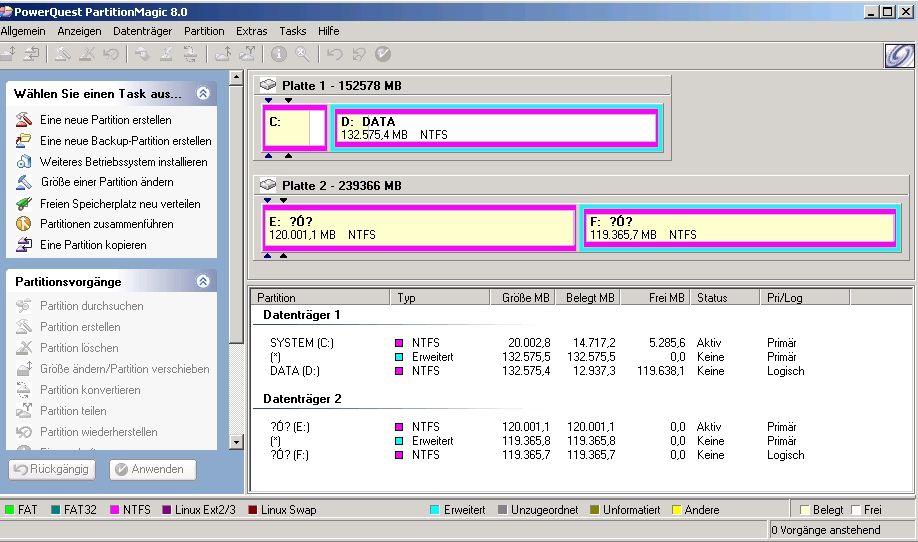Screen dimensions: 918x542
Task: Click 'Partition teilen' operation
Action: 73,411
